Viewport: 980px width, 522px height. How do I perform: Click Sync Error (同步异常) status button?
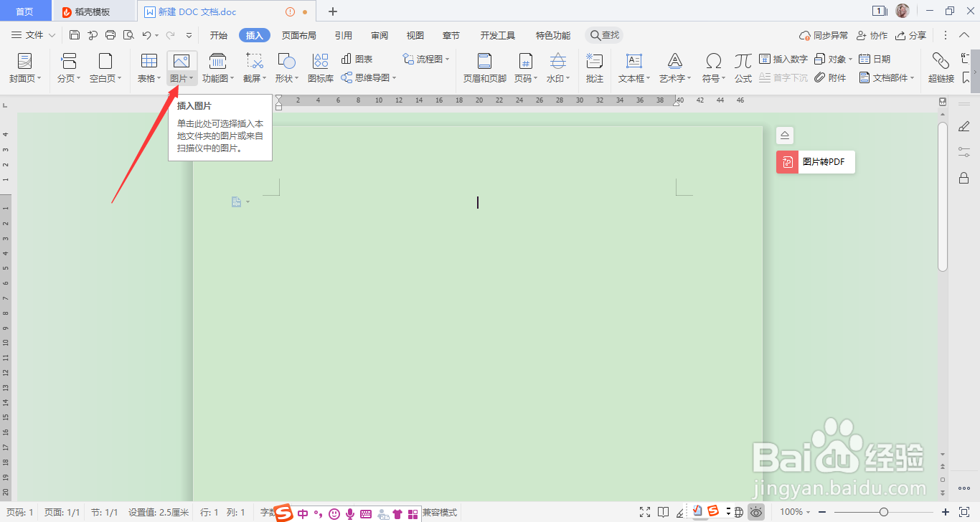[x=824, y=35]
